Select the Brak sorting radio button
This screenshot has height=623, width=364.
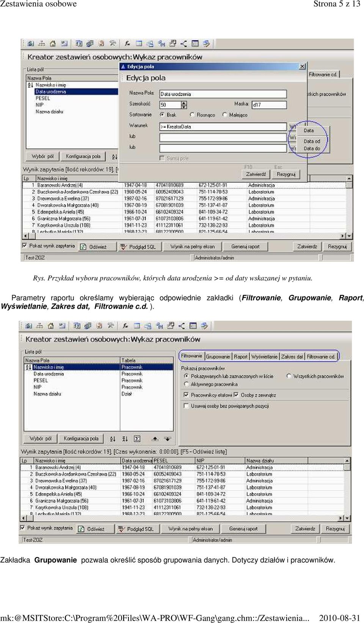(x=162, y=115)
